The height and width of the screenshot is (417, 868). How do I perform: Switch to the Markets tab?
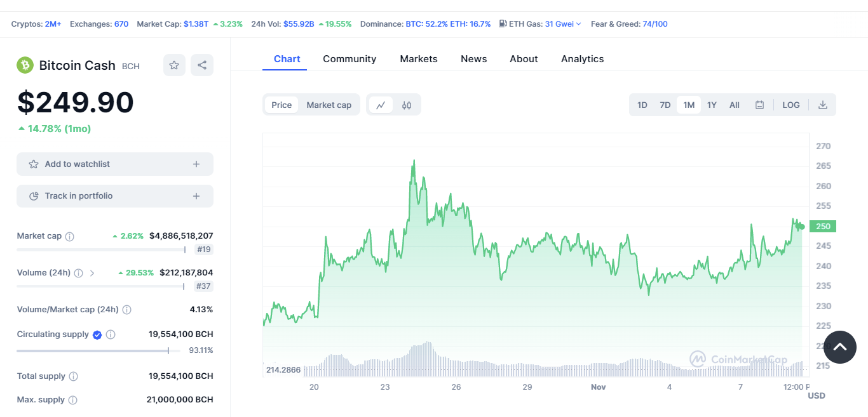tap(419, 59)
